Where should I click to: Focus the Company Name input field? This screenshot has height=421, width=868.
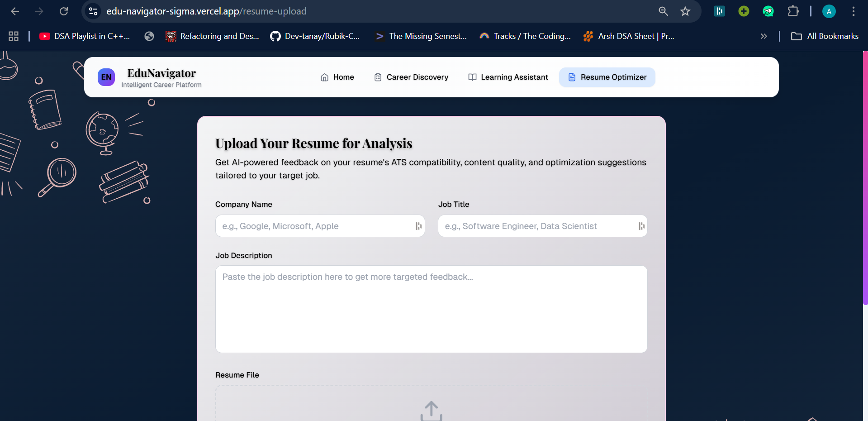click(x=320, y=226)
